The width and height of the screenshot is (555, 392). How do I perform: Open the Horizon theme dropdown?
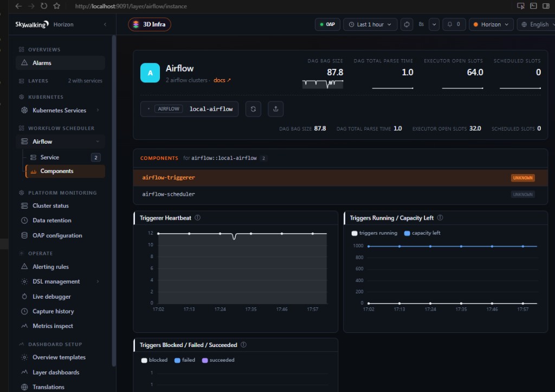click(491, 24)
